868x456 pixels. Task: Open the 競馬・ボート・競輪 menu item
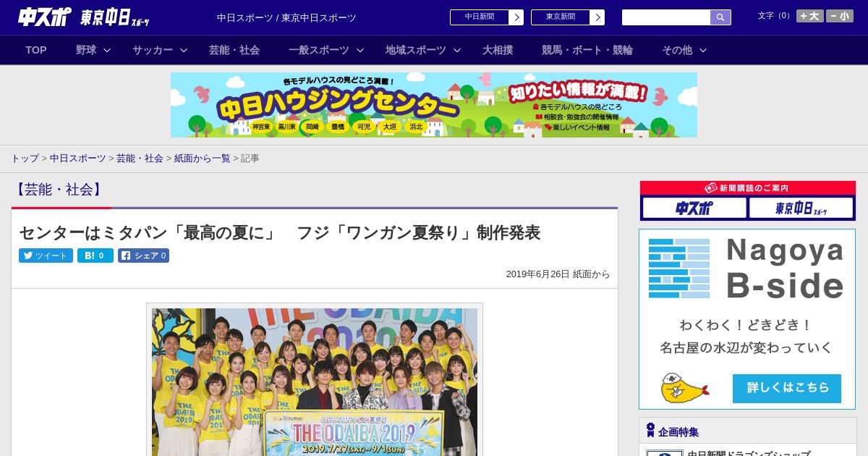tap(587, 50)
